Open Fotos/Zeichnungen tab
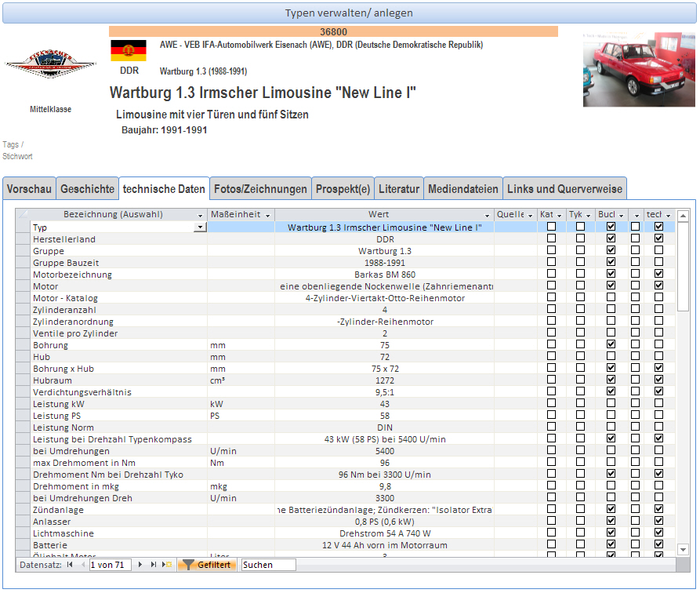Viewport: 700px width, 593px height. (260, 189)
